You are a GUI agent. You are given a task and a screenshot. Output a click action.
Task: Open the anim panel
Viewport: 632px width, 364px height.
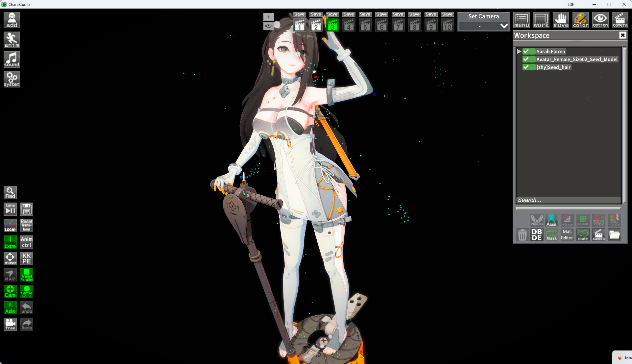click(x=12, y=40)
